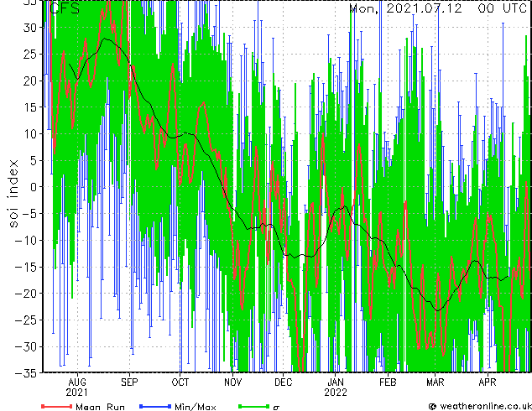Click the y-axis value '10'
532x411 pixels.
click(x=30, y=134)
